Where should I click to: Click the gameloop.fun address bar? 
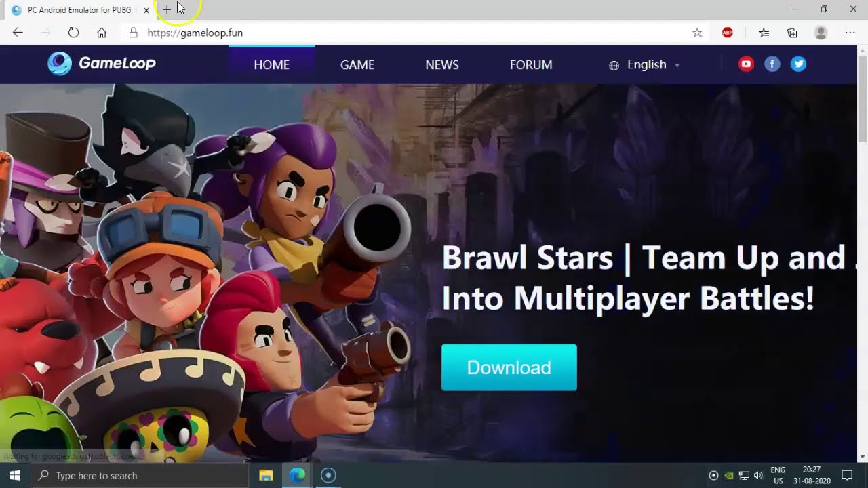pos(407,33)
